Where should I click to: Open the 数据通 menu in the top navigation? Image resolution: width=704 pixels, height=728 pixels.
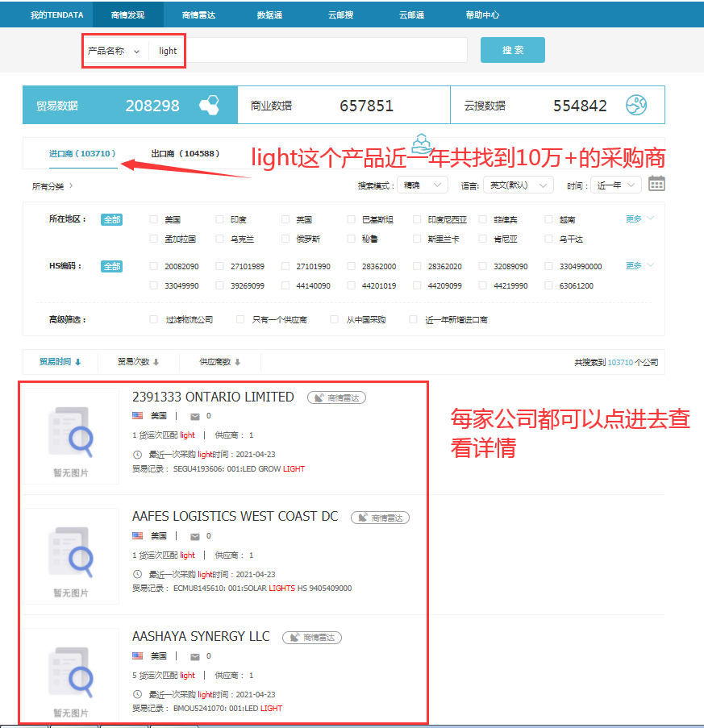[269, 15]
